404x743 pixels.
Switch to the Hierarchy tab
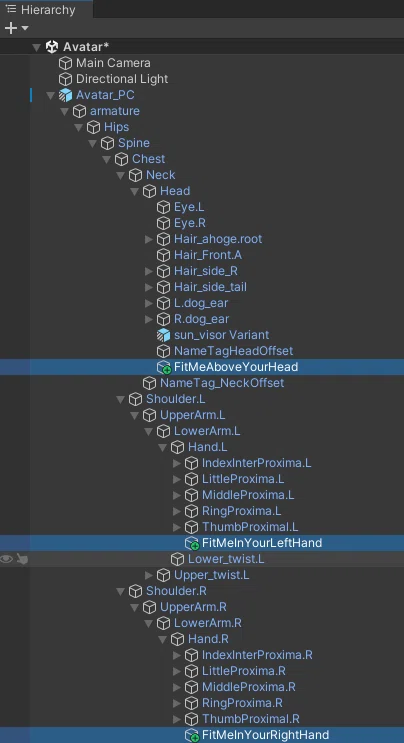(x=46, y=9)
